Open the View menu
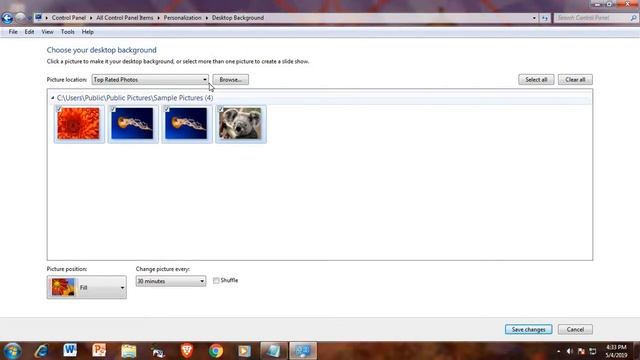 point(47,32)
